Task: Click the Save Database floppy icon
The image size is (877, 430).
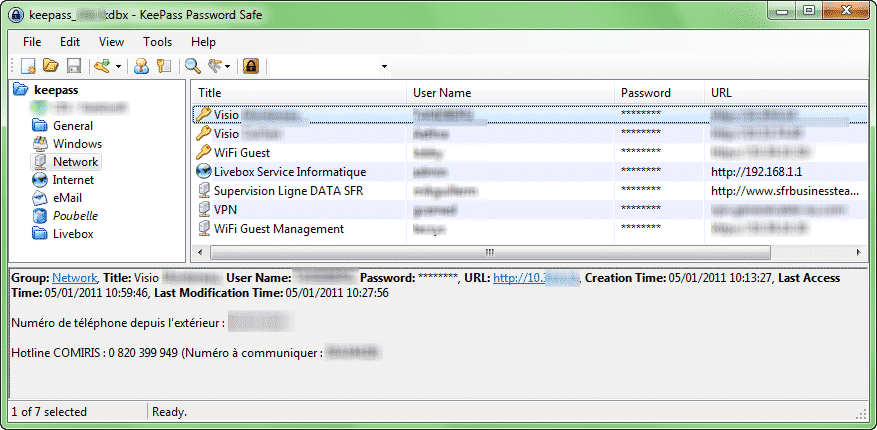Action: (x=73, y=67)
